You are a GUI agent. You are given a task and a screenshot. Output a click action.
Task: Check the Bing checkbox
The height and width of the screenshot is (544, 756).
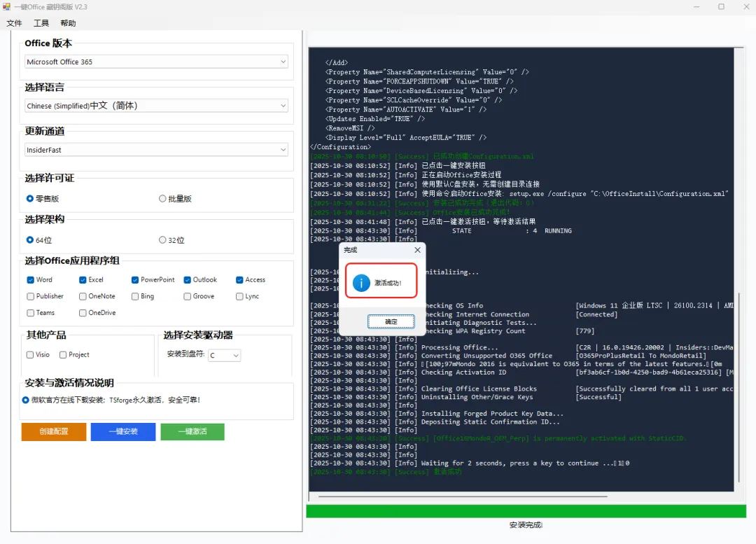coord(135,296)
